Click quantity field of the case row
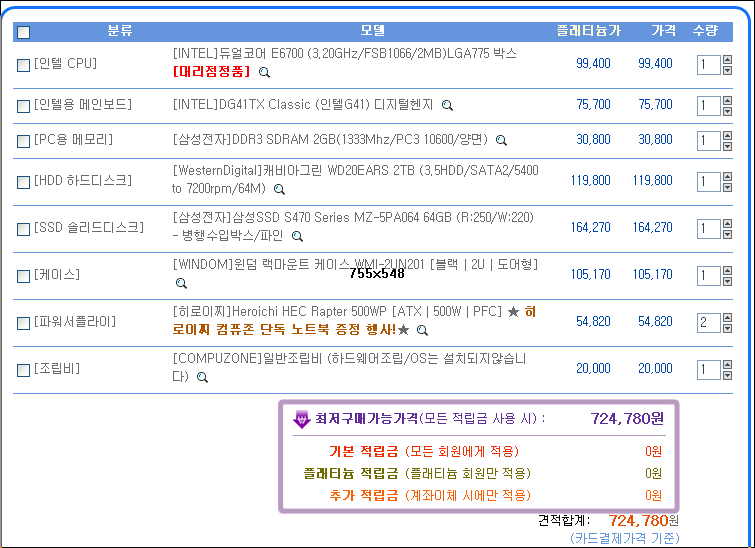 (x=707, y=275)
